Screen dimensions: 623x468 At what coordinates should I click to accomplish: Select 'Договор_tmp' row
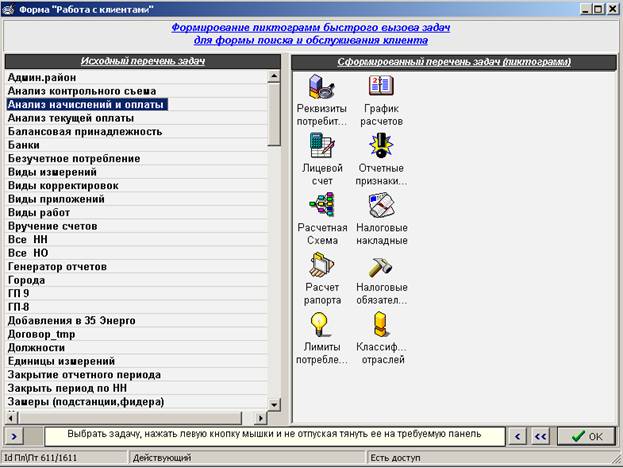point(136,334)
